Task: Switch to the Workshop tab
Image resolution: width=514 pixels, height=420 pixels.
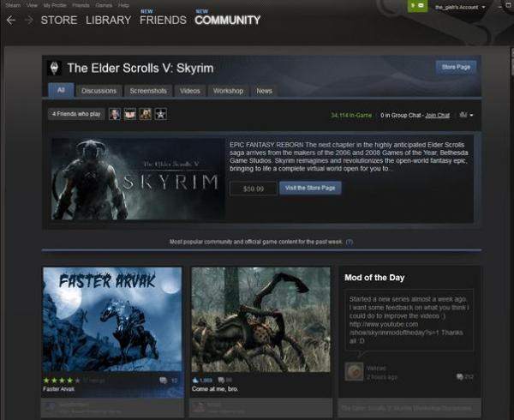Action: (x=228, y=90)
